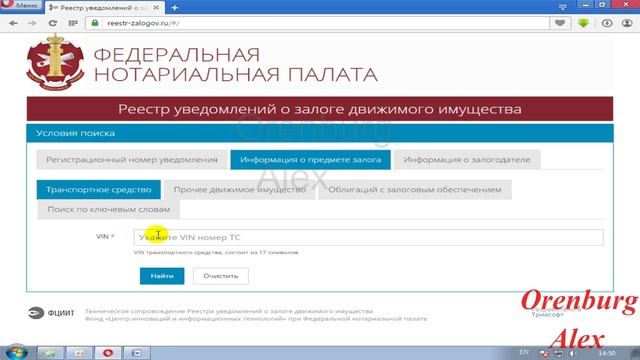Open the downloads circle icon in toolbar
Viewport: 640px width, 360px height.
(607, 23)
